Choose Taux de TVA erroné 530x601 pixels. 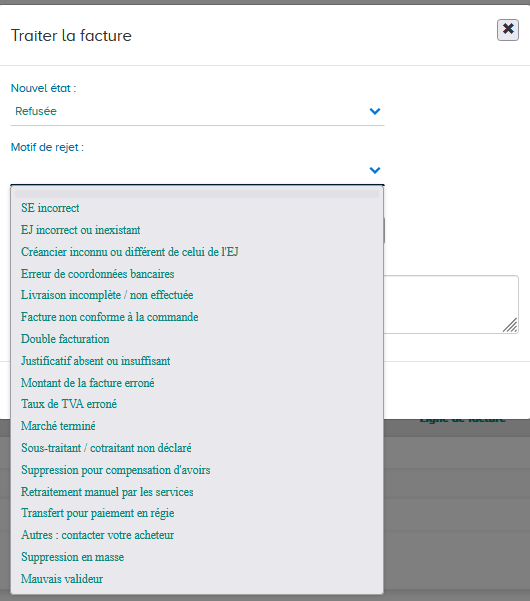pyautogui.click(x=197, y=404)
